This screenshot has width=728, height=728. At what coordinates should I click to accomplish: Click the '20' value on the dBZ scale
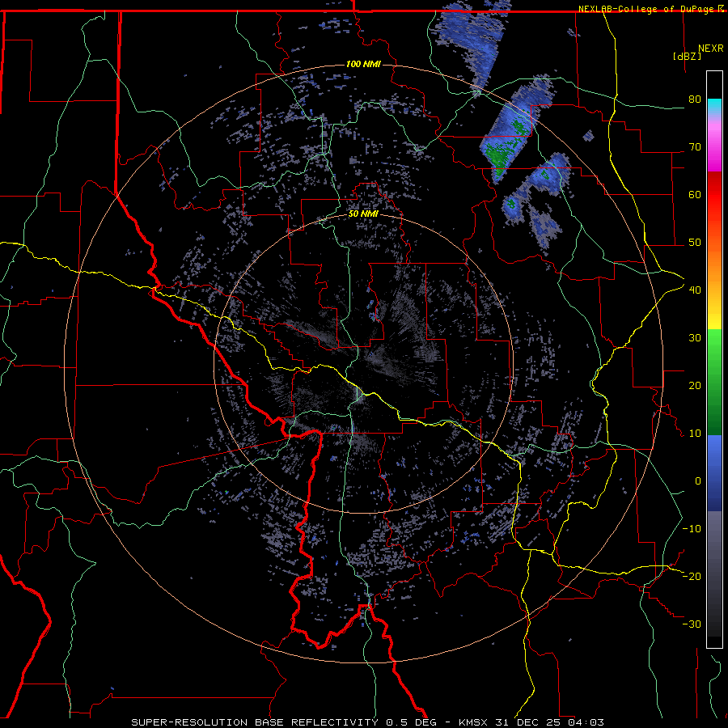(695, 386)
